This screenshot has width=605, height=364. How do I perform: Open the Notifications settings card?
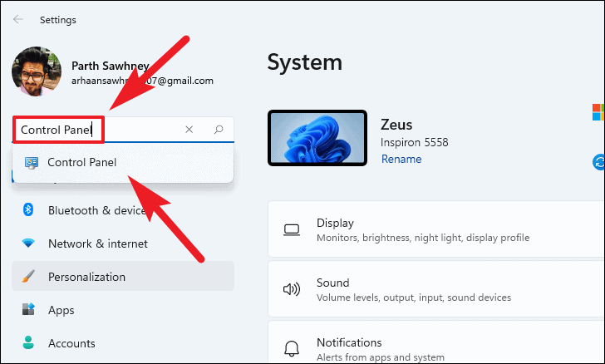click(x=436, y=342)
